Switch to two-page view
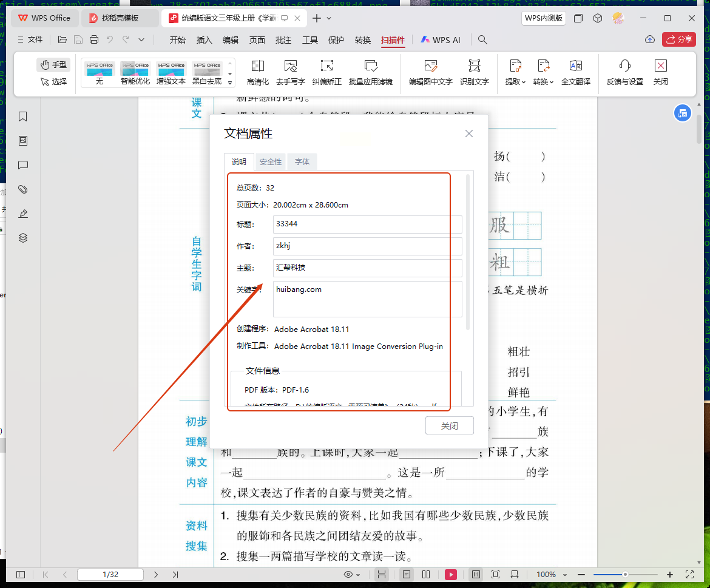Viewport: 710px width, 588px height. pos(426,575)
